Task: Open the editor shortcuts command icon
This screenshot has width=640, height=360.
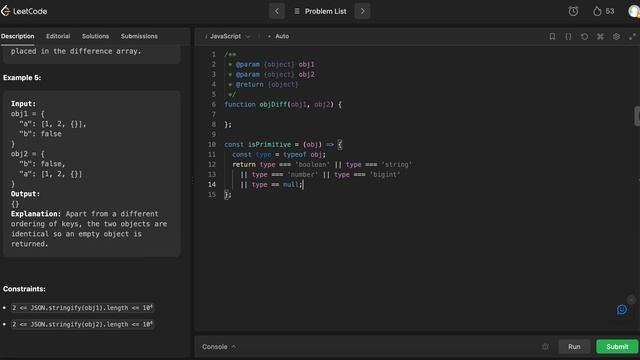Action: coord(600,36)
